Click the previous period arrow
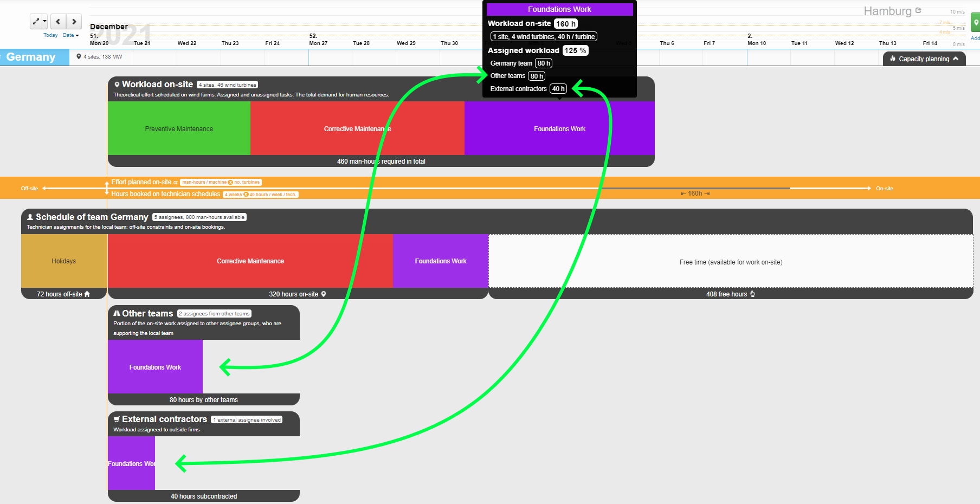Image resolution: width=980 pixels, height=504 pixels. click(57, 22)
